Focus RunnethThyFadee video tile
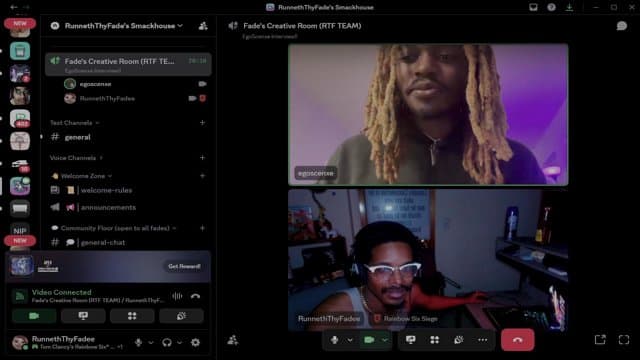 click(428, 260)
